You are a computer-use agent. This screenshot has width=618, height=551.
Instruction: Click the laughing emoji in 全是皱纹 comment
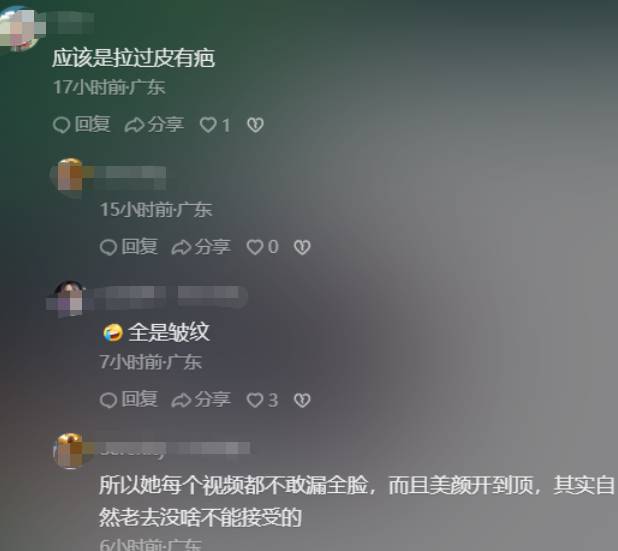tap(113, 333)
